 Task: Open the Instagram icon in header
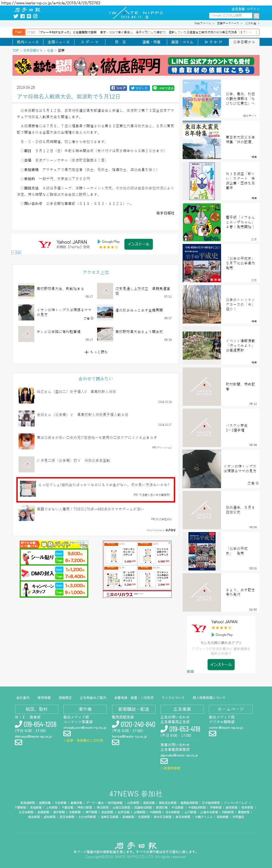[35, 16]
